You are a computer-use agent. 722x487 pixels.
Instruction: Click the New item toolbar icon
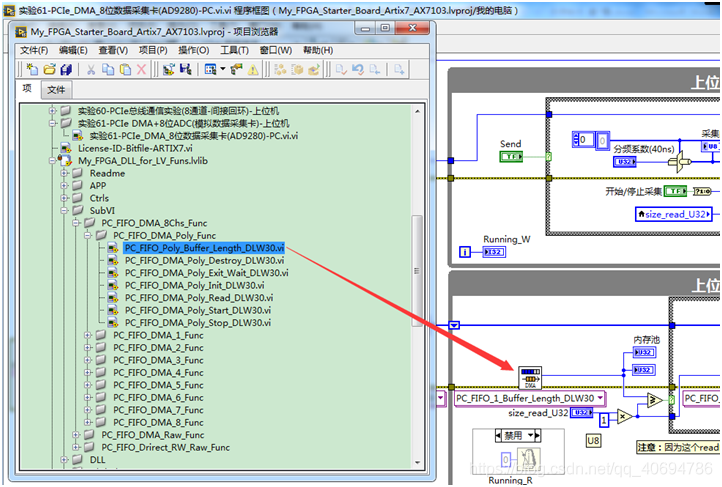30,70
